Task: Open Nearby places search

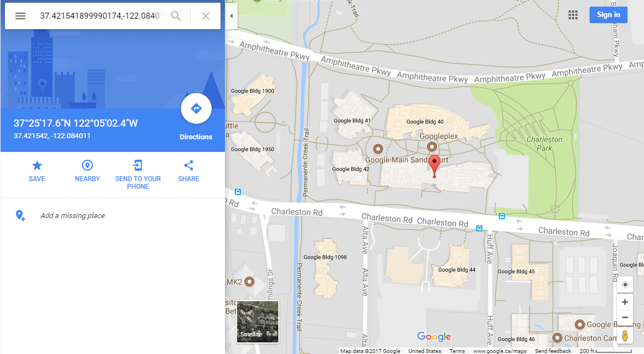Action: [x=87, y=171]
